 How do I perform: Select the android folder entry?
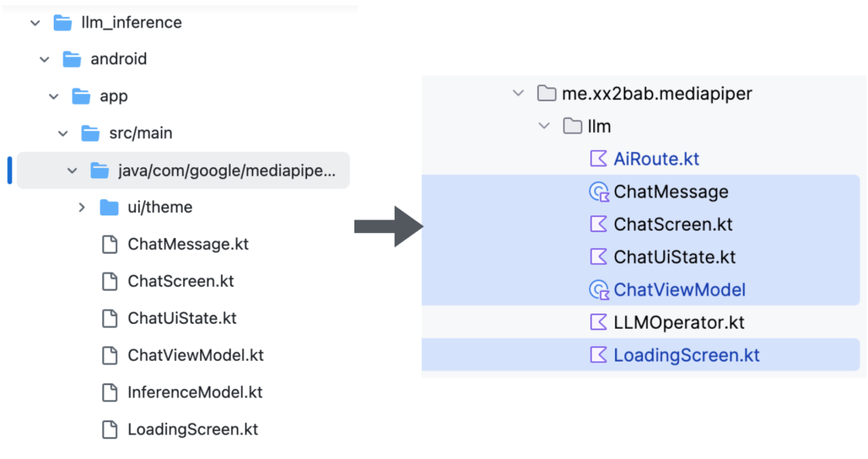[118, 59]
